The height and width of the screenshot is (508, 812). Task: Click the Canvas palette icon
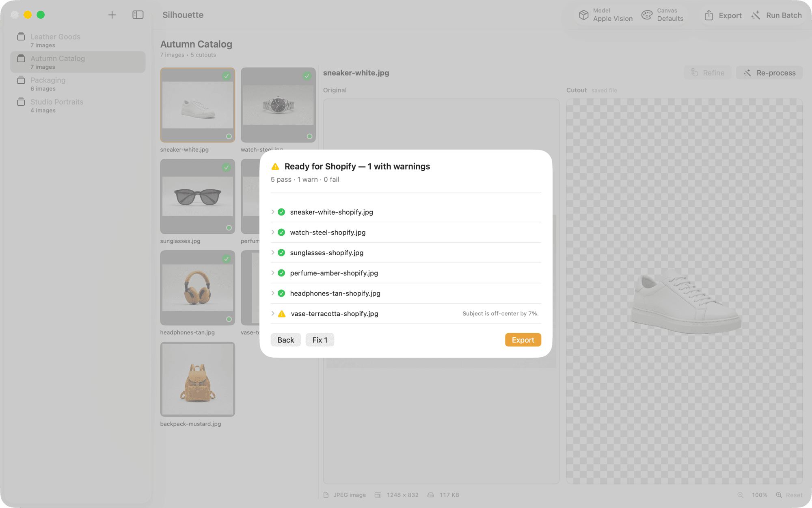647,15
